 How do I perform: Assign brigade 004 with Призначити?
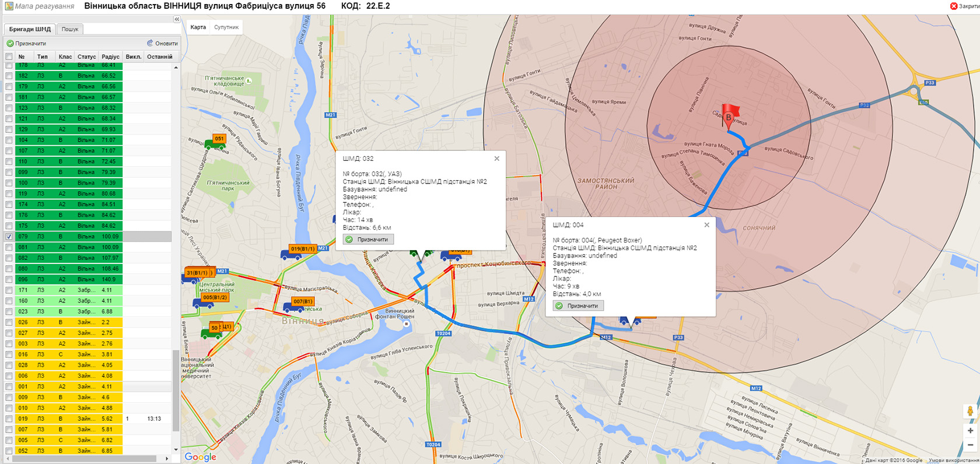point(579,306)
